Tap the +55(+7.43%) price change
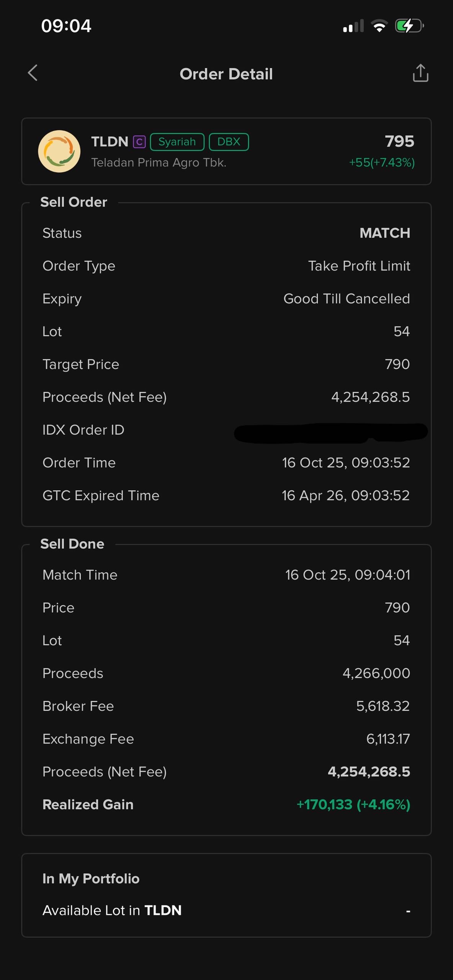 pyautogui.click(x=381, y=163)
